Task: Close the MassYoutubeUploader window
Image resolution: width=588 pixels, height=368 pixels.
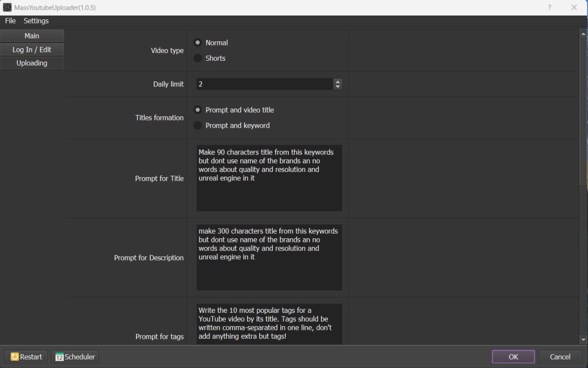Action: tap(574, 7)
